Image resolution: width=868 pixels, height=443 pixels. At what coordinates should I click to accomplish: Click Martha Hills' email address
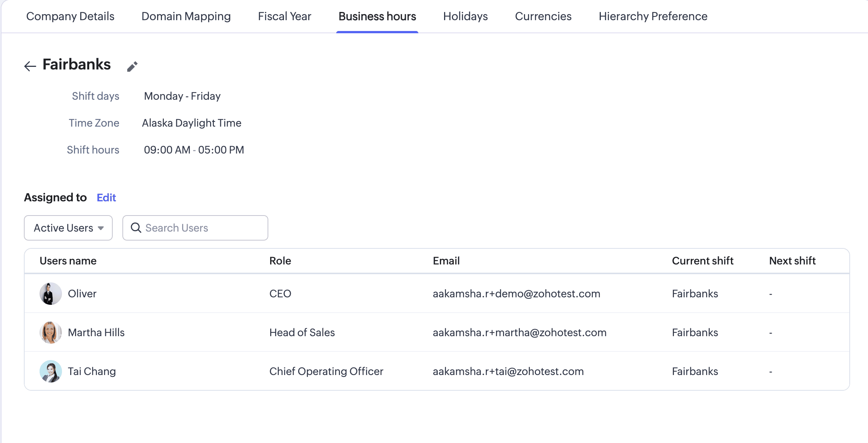(519, 332)
